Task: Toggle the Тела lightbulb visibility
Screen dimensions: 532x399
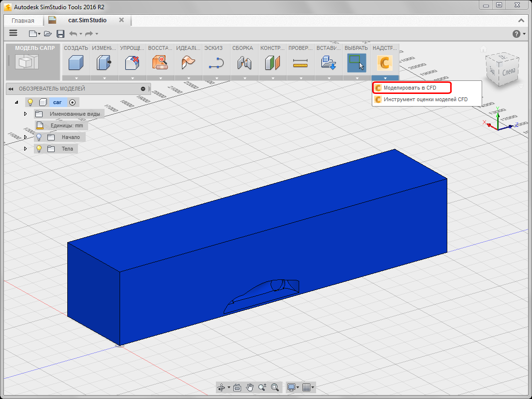Action: (39, 149)
